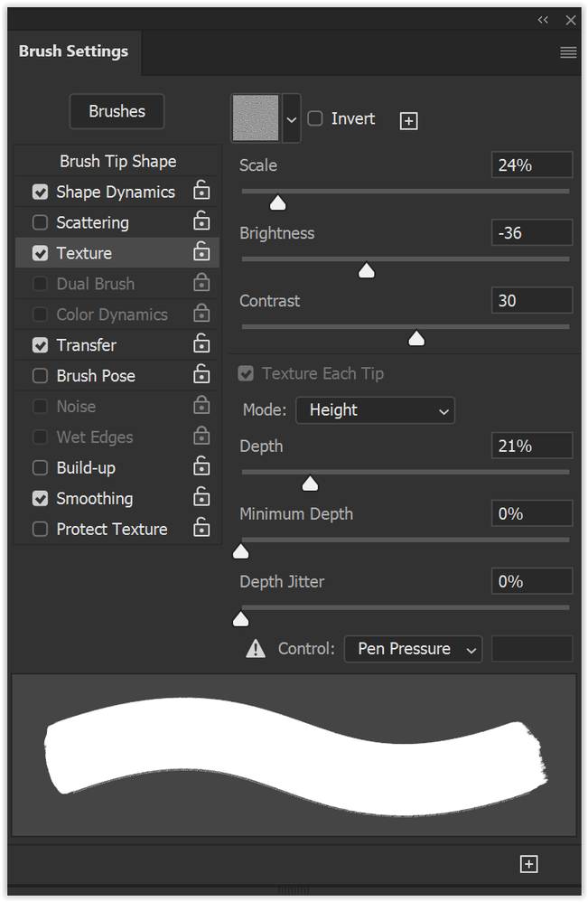
Task: Toggle the lock icon next to Texture
Action: click(201, 252)
